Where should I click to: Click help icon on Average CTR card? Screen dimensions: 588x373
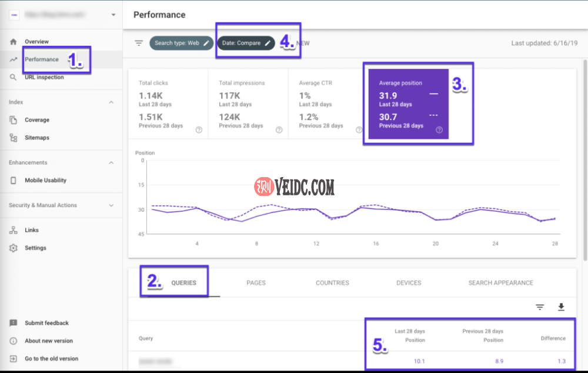coord(359,130)
